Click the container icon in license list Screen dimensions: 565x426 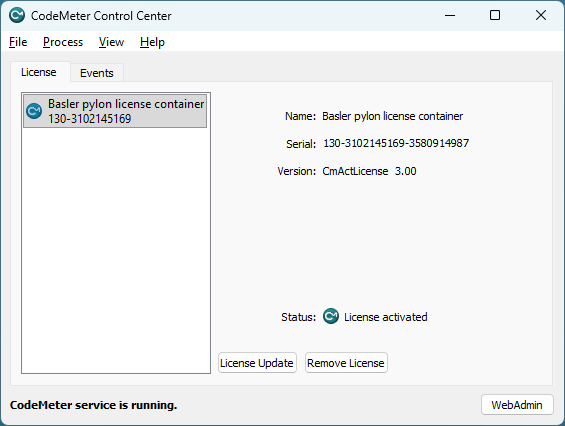point(34,111)
